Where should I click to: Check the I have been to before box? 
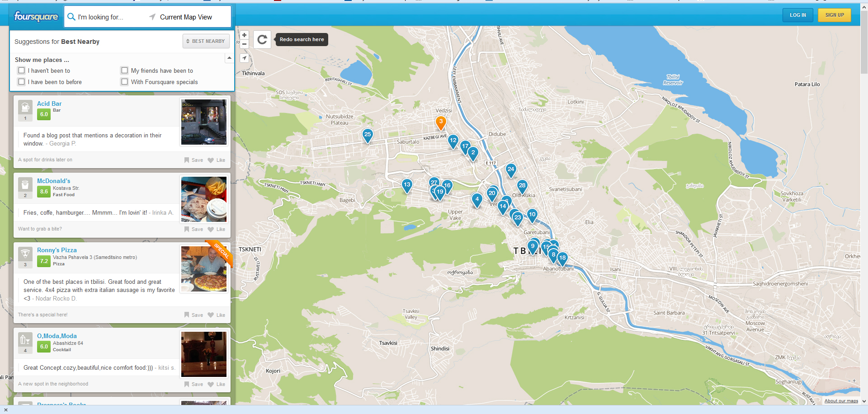tap(21, 82)
